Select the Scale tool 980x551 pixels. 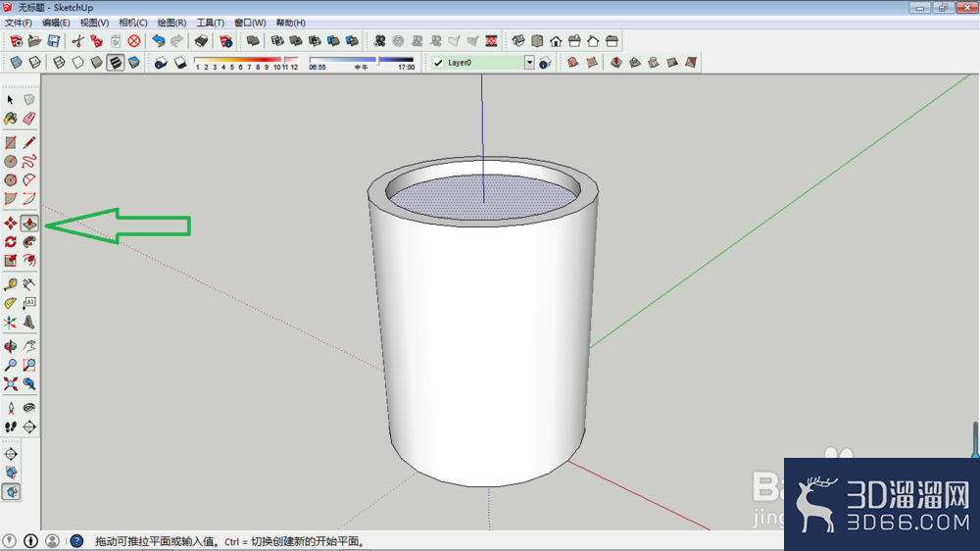pos(11,260)
